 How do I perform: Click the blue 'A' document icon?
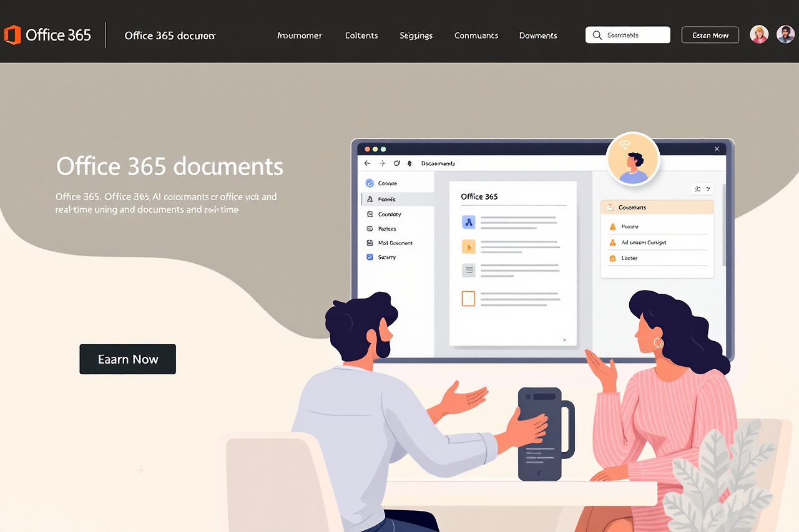click(x=468, y=221)
